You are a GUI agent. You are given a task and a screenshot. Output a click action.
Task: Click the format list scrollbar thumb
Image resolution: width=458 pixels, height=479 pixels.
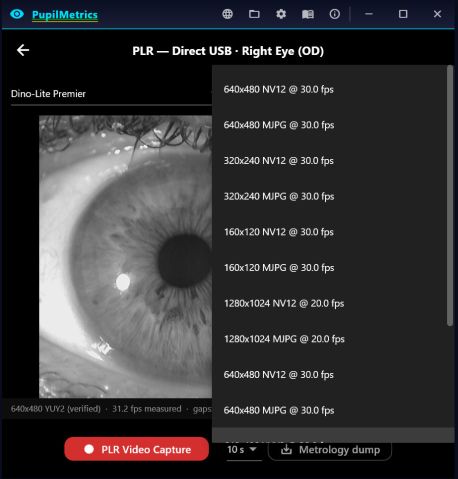450,196
